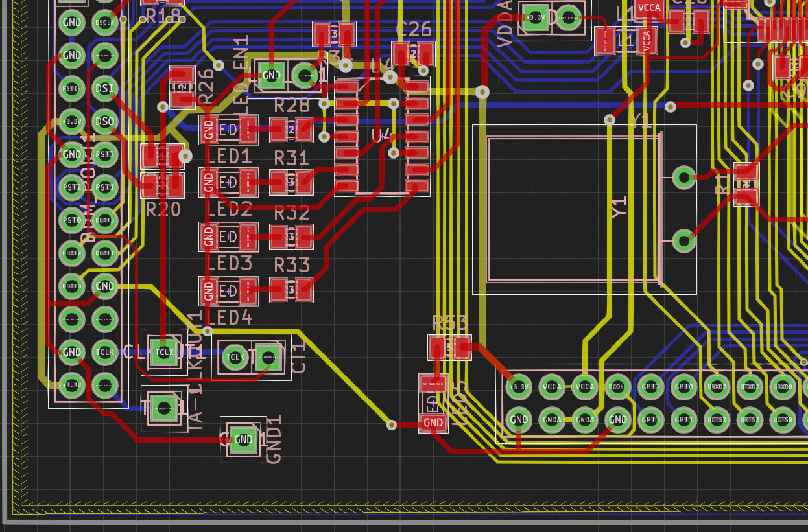Select the left pad of resistor R53
The height and width of the screenshot is (532, 808).
[x=437, y=347]
